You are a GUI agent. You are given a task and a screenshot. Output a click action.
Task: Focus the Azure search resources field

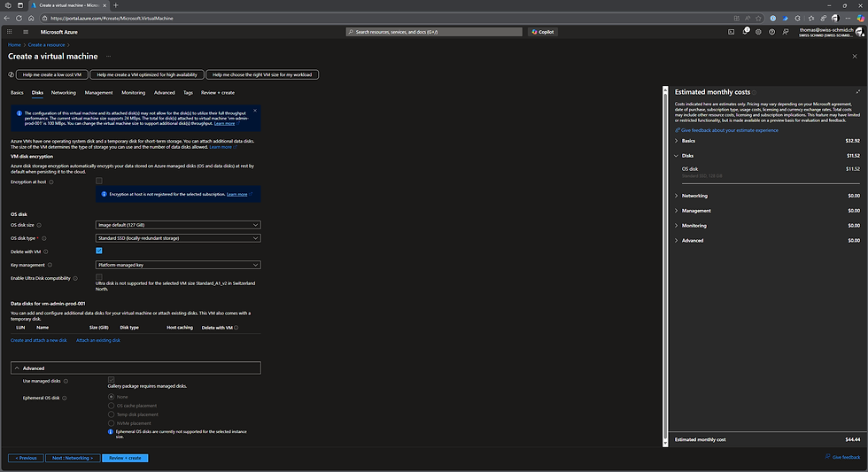(x=434, y=32)
